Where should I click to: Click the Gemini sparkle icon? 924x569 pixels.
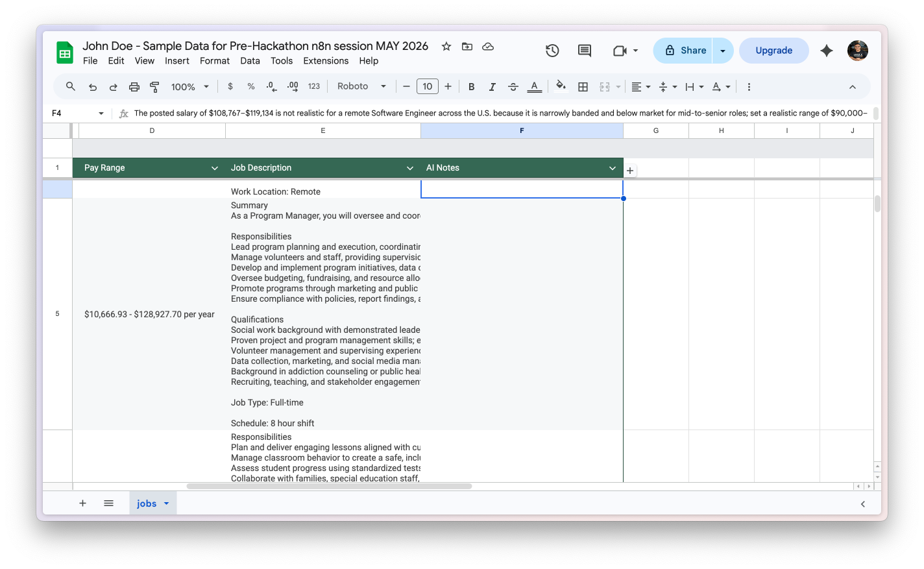coord(827,51)
